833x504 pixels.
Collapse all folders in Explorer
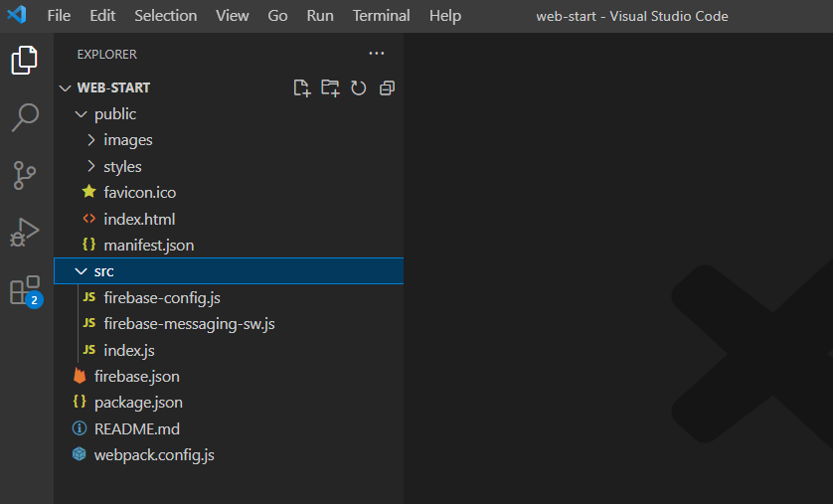click(x=387, y=87)
